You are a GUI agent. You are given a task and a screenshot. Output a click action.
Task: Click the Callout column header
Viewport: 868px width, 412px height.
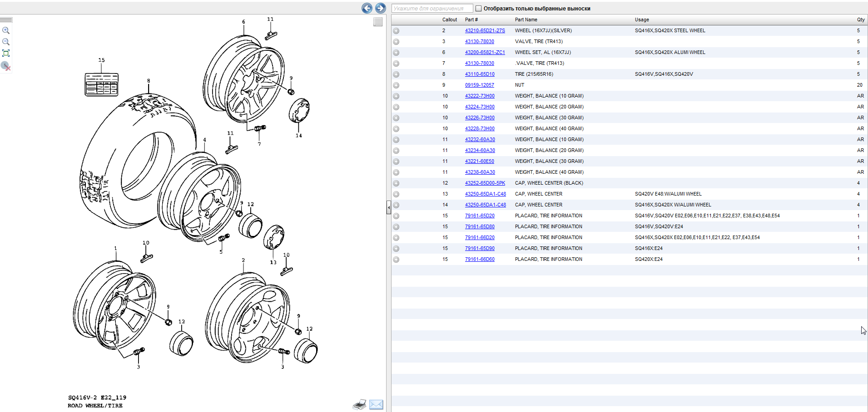[450, 20]
